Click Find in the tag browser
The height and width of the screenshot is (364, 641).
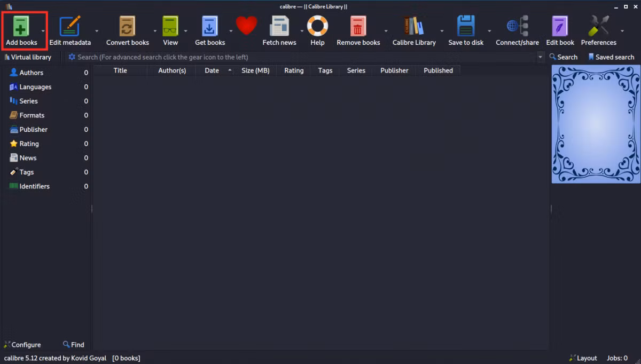click(x=73, y=345)
